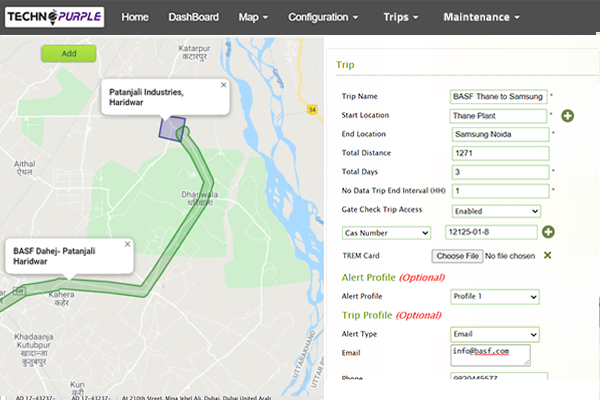Close the Patanjali Industries, Haridwar popup

click(x=223, y=85)
